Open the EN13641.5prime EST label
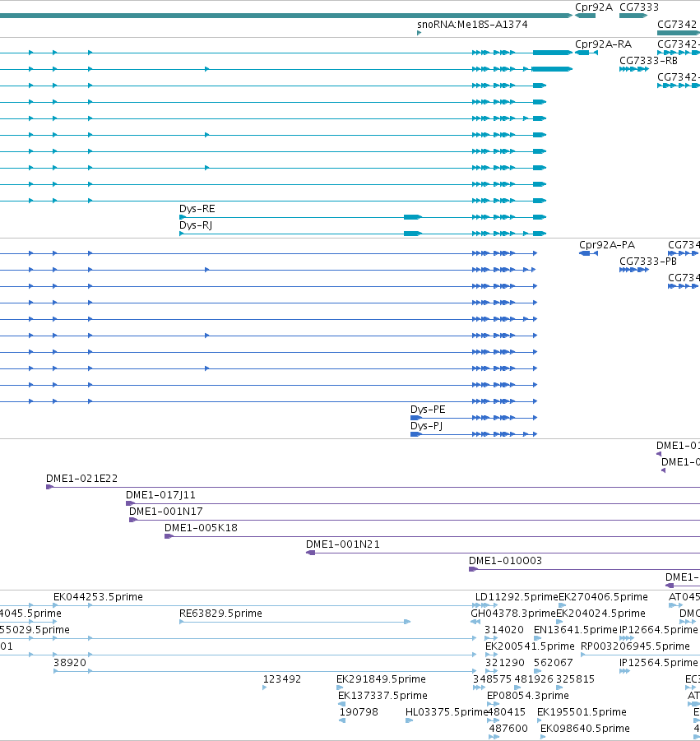 pyautogui.click(x=576, y=631)
